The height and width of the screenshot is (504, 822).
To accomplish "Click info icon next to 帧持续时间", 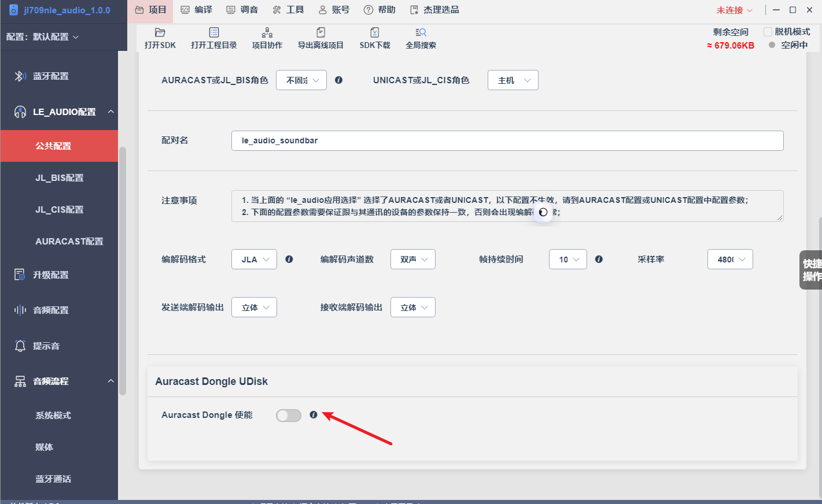I will (x=599, y=260).
